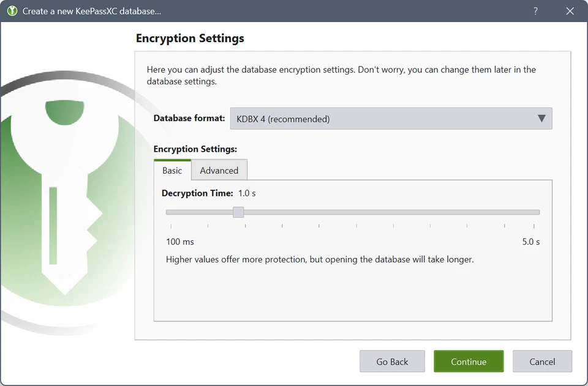Switch to the Advanced tab

pos(219,171)
